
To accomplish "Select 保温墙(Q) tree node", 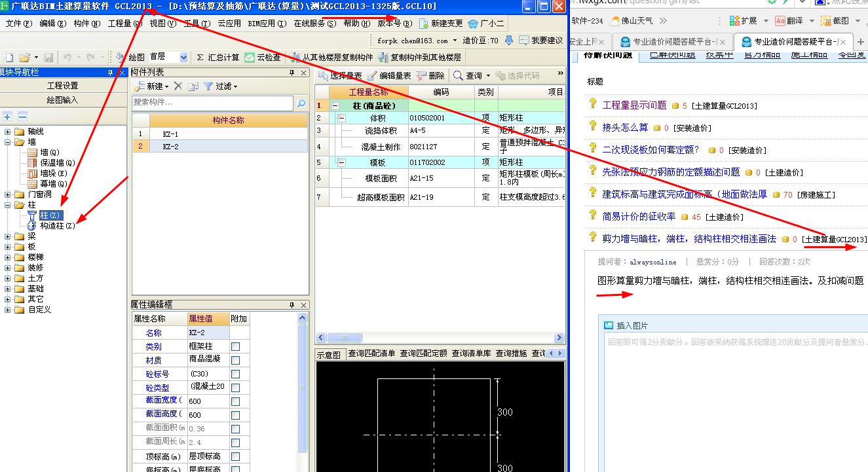I will [52, 163].
